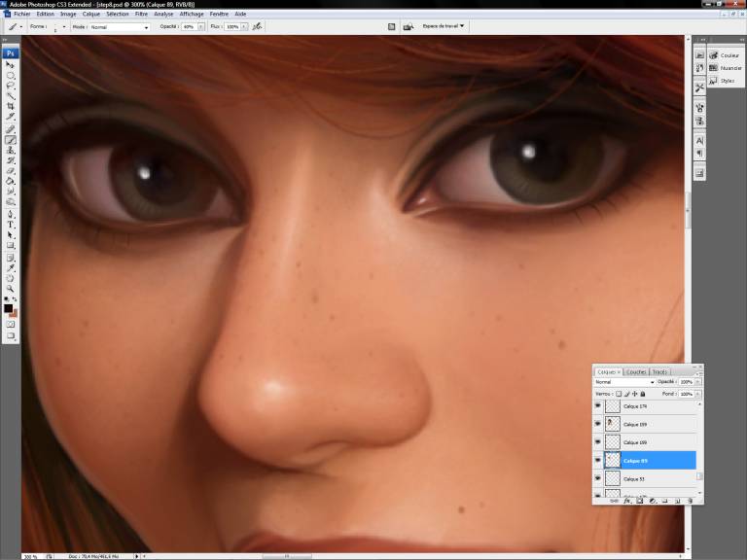
Task: Click the delete layer trash icon
Action: point(690,502)
